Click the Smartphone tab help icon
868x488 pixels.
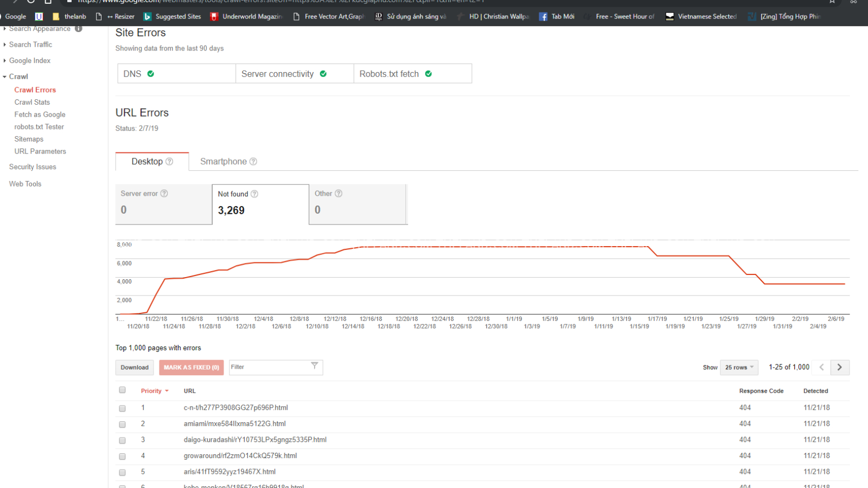[x=253, y=162]
